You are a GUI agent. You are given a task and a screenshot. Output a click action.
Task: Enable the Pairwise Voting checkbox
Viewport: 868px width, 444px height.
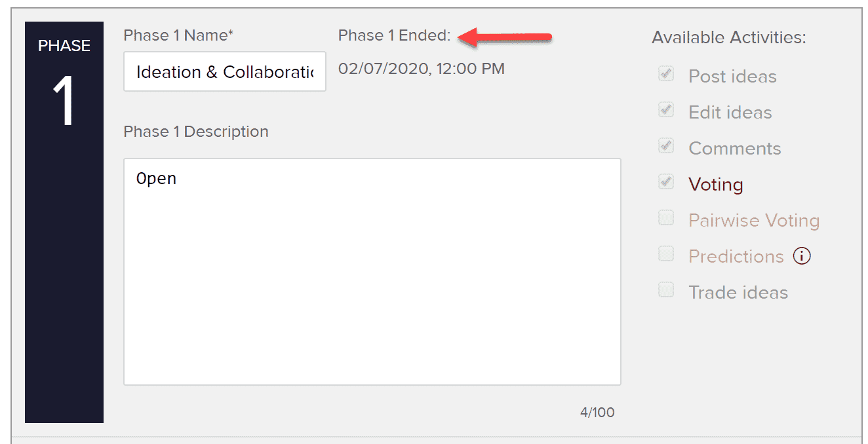[666, 218]
